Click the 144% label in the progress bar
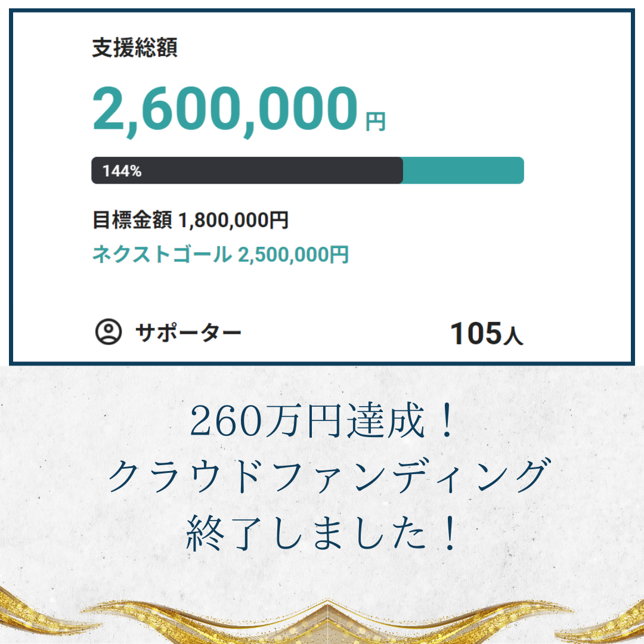This screenshot has width=644, height=644. coord(122,171)
